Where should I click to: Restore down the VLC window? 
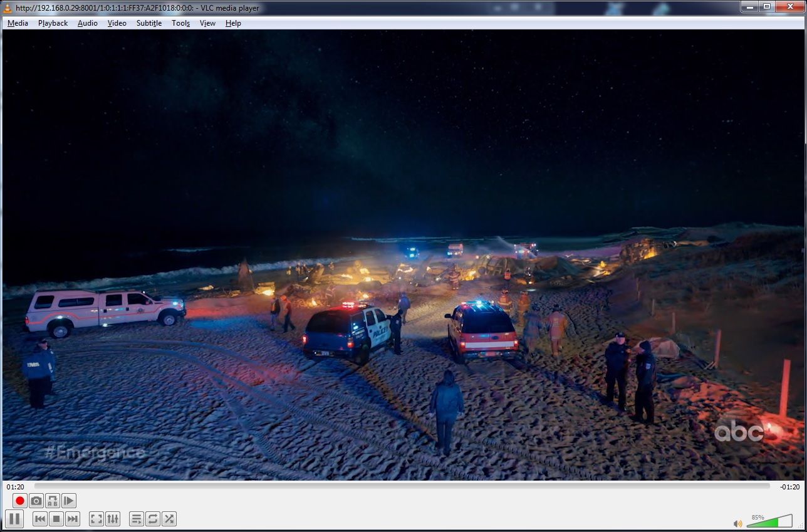(x=766, y=6)
